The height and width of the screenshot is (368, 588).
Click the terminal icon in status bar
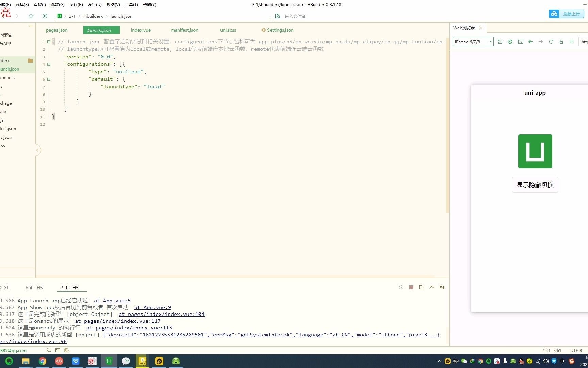pos(58,350)
